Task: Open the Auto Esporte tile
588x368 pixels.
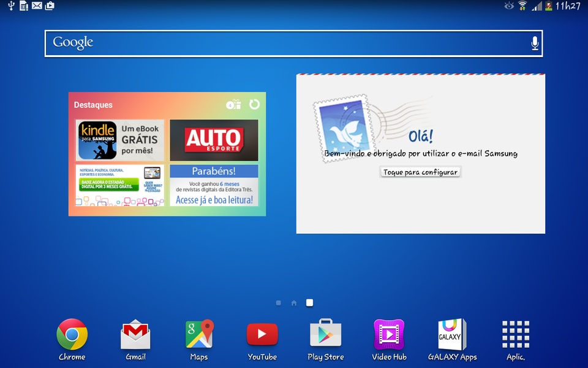Action: [214, 140]
